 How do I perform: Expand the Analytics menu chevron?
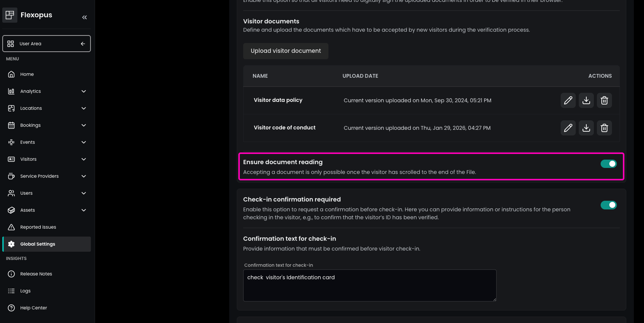click(x=84, y=91)
